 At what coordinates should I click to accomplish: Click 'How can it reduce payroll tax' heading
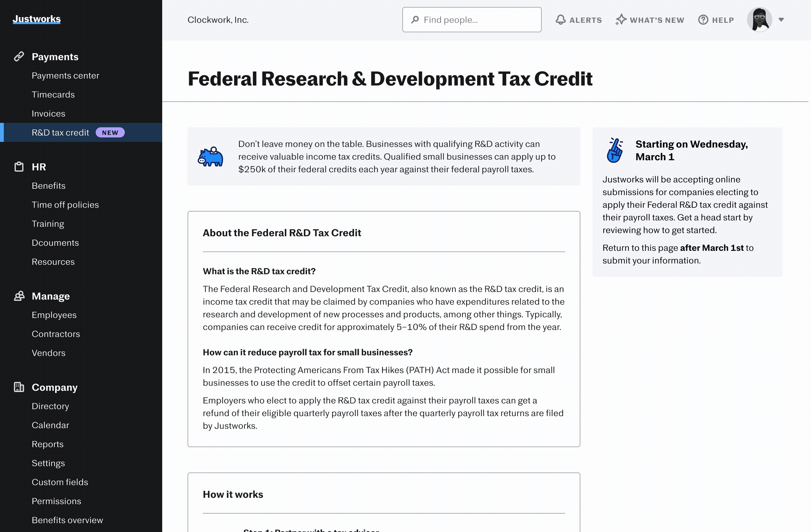point(308,352)
